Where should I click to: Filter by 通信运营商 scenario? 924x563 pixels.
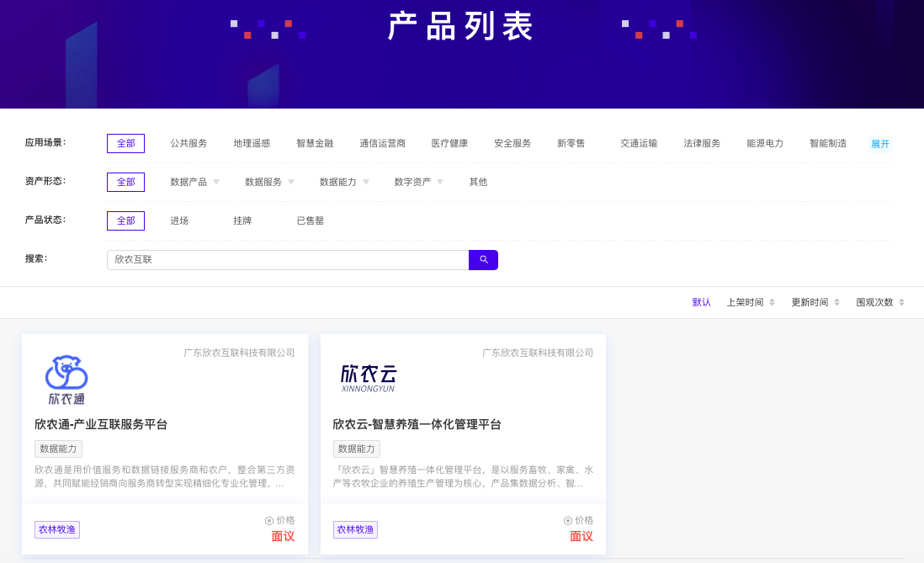pos(382,143)
